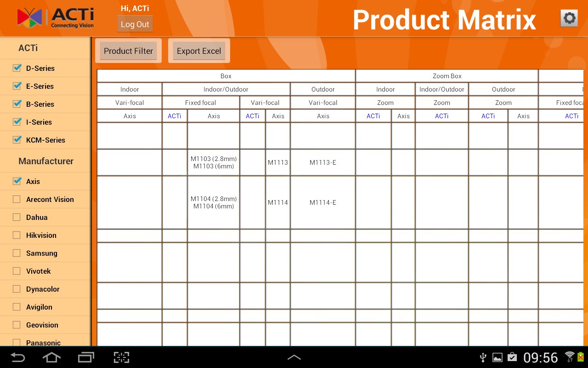Tap the battery status icon
Image resolution: width=588 pixels, height=368 pixels.
click(581, 357)
